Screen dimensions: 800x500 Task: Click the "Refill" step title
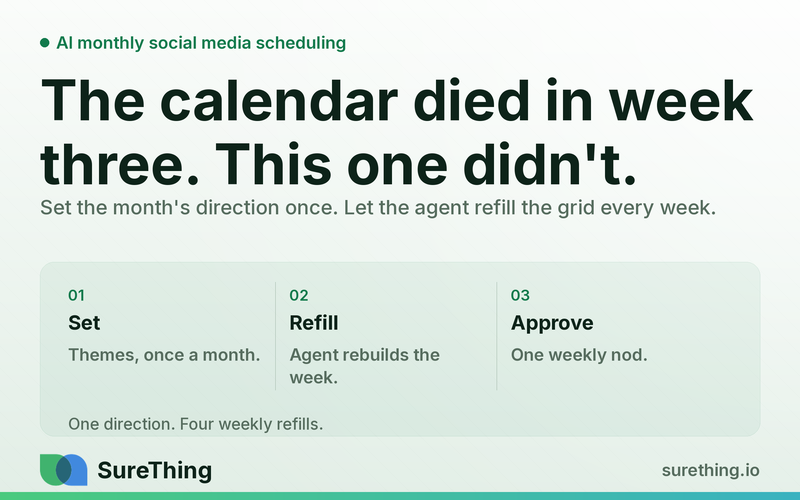[x=314, y=323]
